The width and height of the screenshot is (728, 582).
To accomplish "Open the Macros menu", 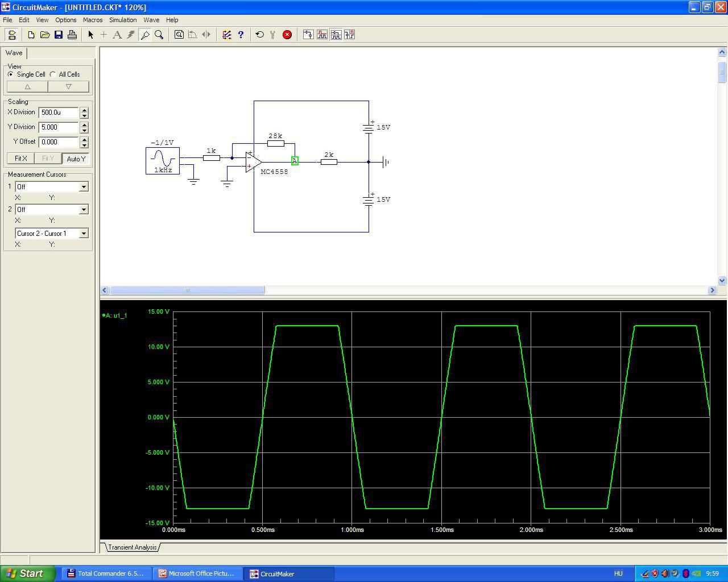I will (93, 20).
